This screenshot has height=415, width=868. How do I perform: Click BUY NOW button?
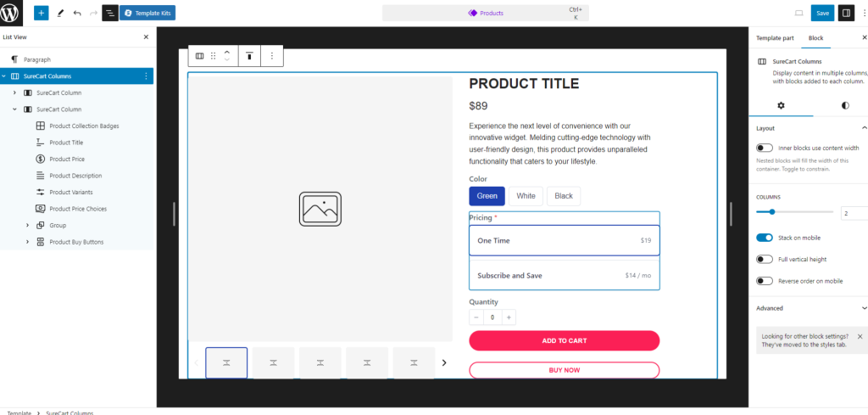(564, 370)
